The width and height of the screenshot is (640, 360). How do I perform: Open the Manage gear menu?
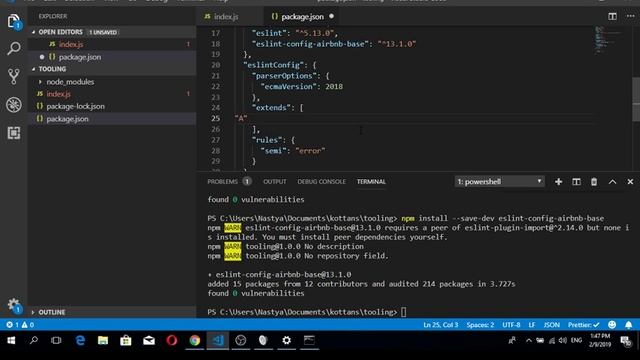click(x=13, y=304)
